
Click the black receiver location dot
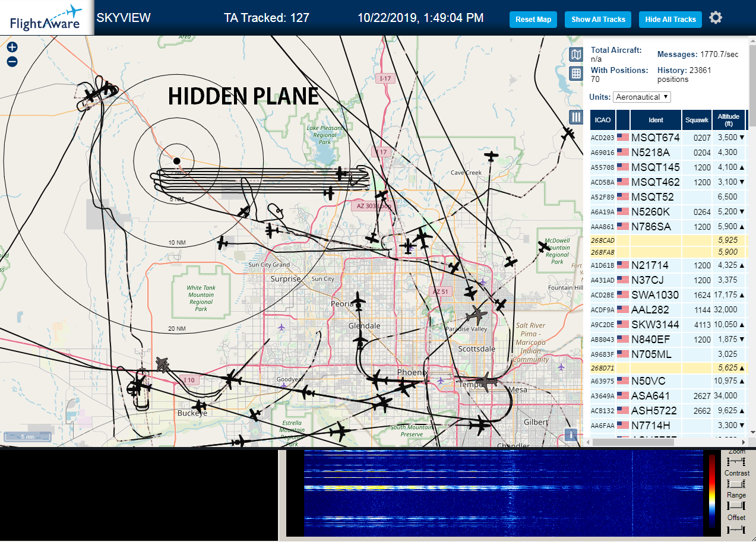[x=176, y=161]
